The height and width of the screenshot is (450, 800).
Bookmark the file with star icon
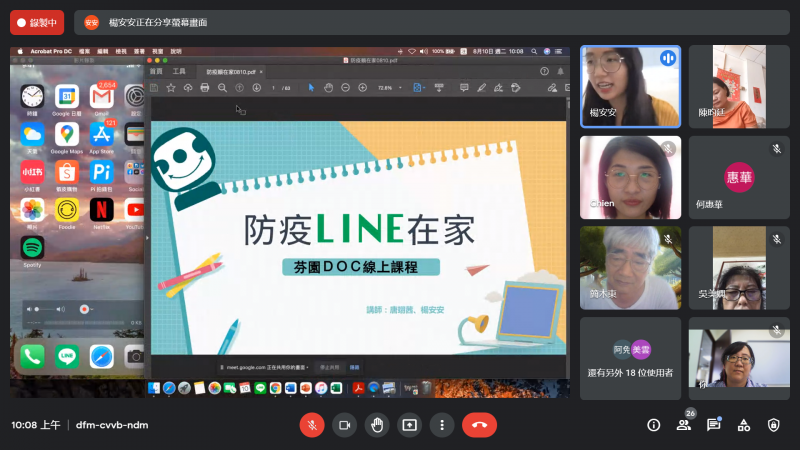click(171, 88)
